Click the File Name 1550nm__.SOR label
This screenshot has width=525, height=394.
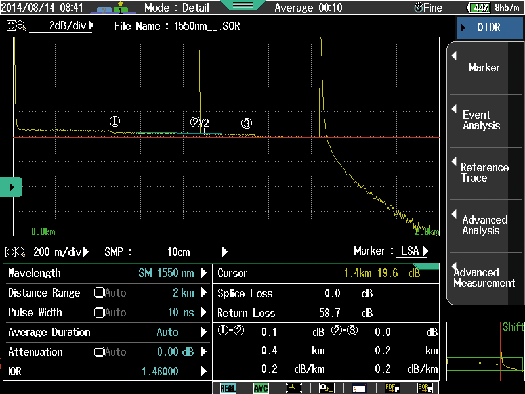tap(177, 26)
